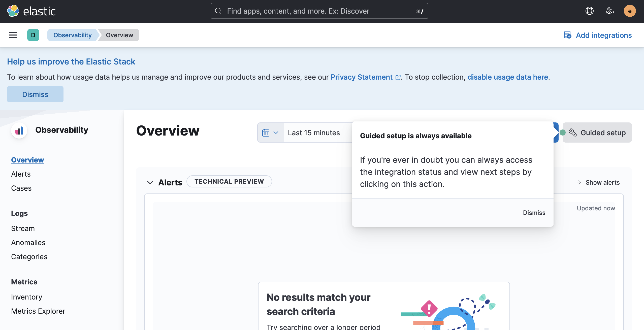Click the 'D' space selector badge

pos(33,35)
